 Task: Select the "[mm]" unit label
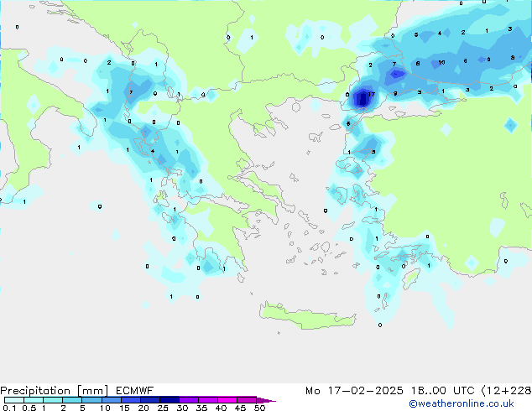(92, 391)
